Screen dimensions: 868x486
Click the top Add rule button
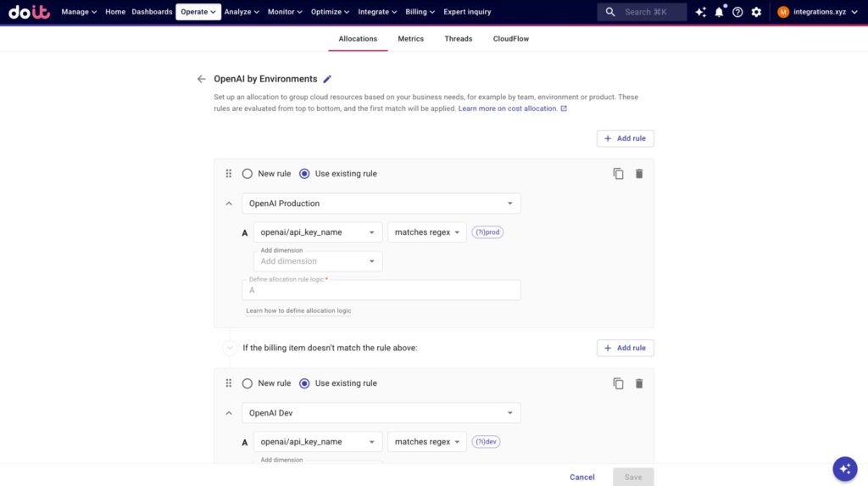[625, 138]
